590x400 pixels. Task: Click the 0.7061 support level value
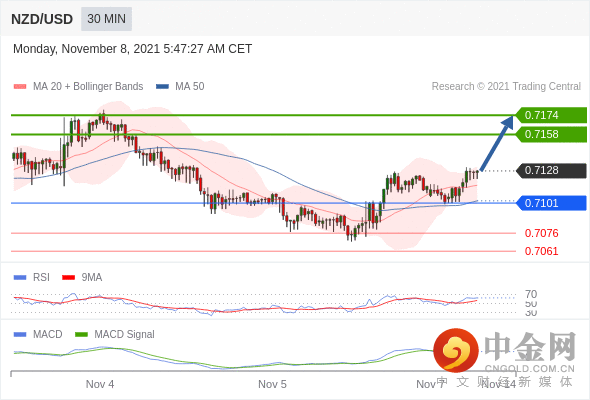541,251
